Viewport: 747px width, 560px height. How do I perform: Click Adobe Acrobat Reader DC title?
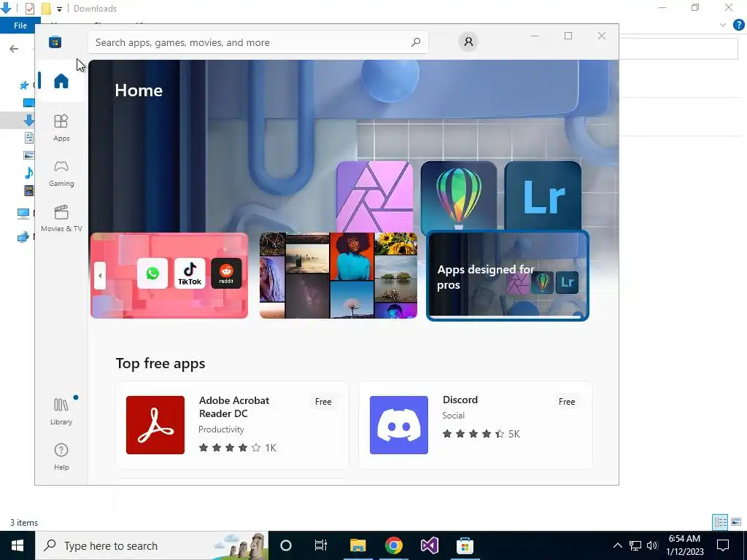point(234,407)
